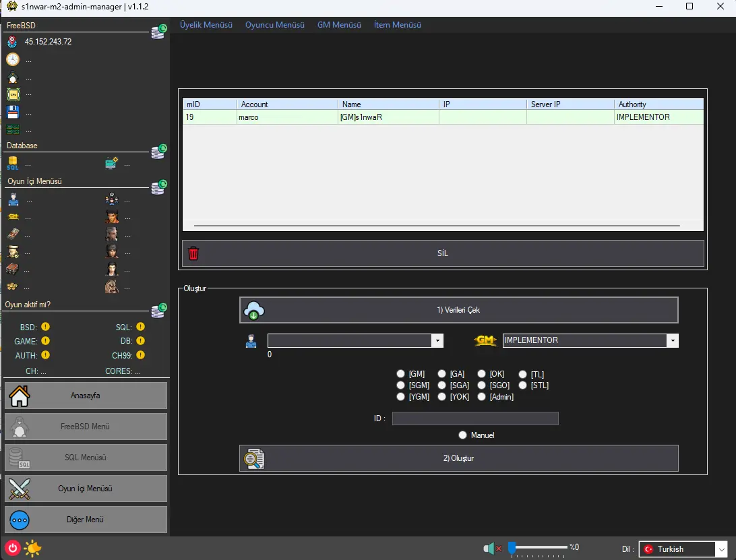
Task: Expand the empty account selection dropdown
Action: (x=437, y=341)
